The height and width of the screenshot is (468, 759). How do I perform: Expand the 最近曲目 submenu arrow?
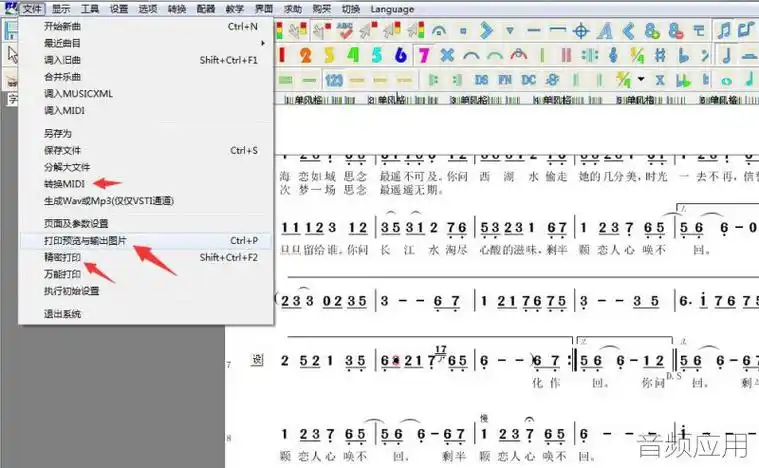(x=263, y=43)
